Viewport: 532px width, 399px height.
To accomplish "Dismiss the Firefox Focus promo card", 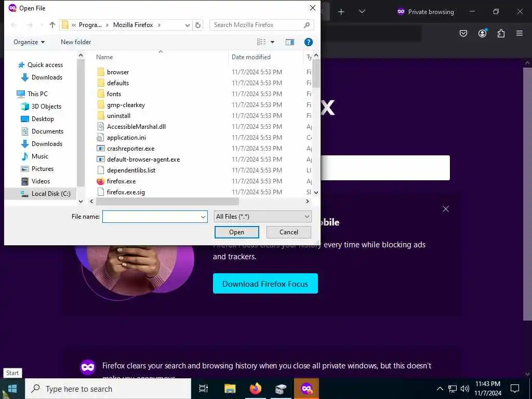I will click(446, 209).
